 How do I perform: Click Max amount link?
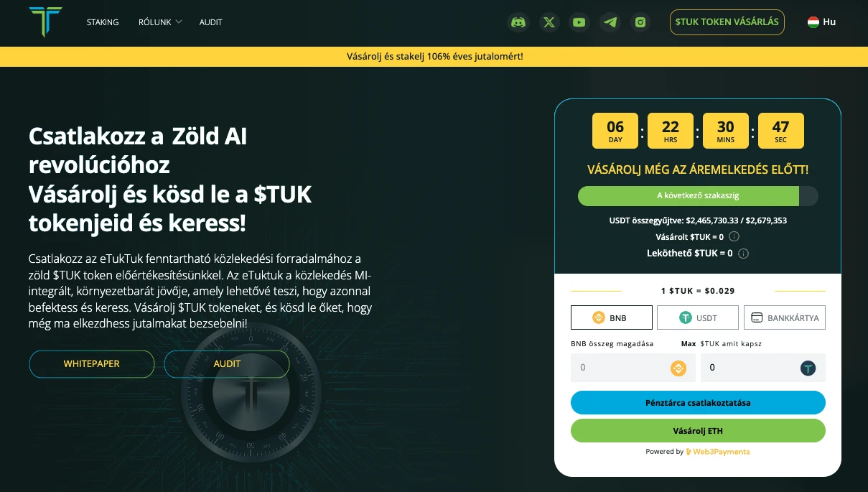[x=689, y=344]
